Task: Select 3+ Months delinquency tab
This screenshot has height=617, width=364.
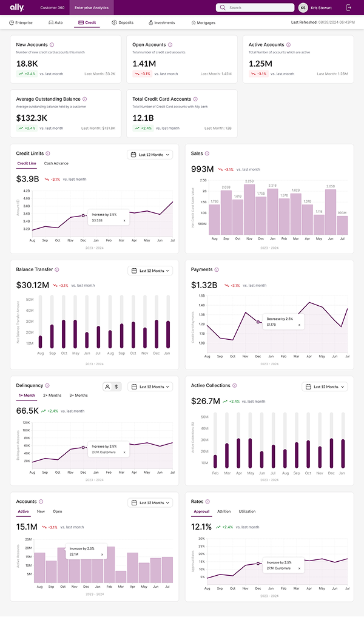Action: coord(79,396)
